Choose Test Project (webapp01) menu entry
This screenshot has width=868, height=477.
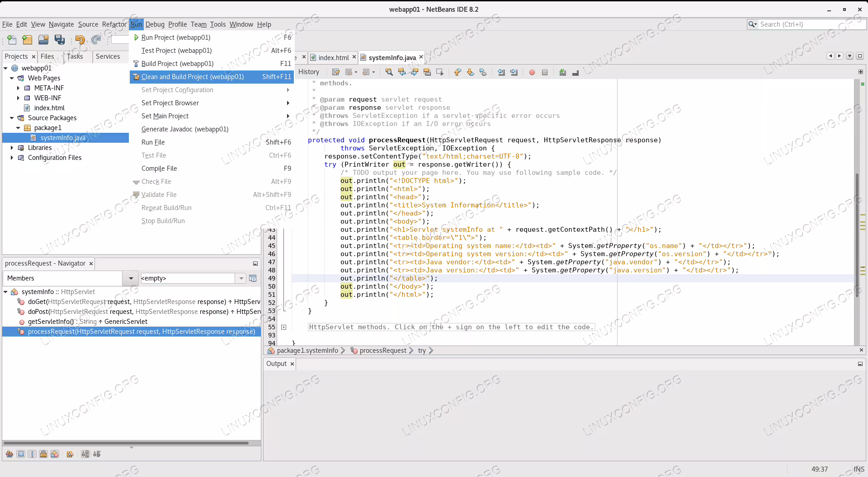(x=212, y=51)
